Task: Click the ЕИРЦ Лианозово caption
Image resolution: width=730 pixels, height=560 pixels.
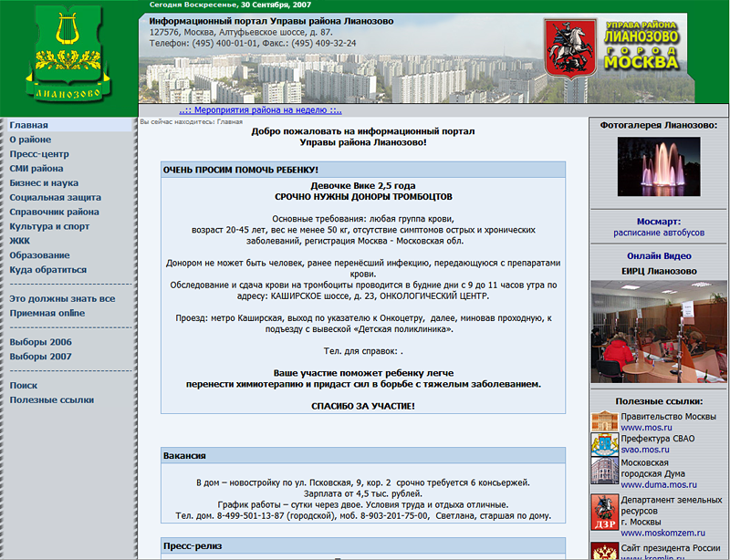Action: coord(659,271)
